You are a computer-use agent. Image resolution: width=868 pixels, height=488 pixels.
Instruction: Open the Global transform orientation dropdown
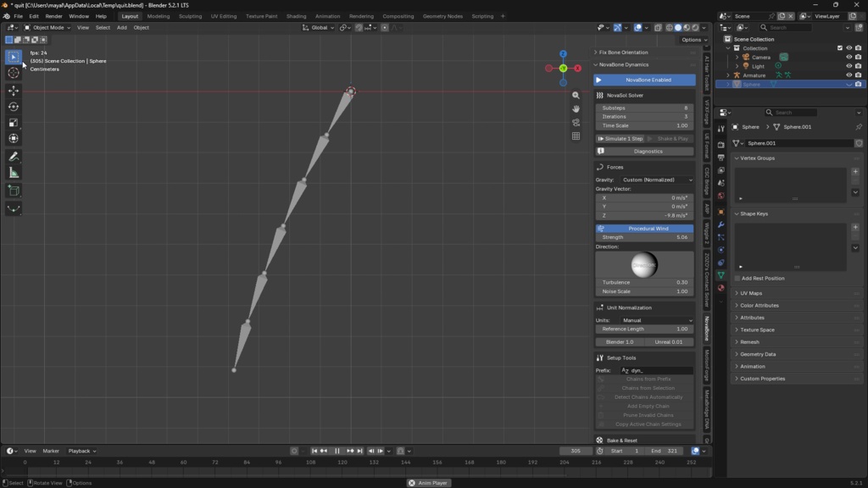click(x=319, y=28)
